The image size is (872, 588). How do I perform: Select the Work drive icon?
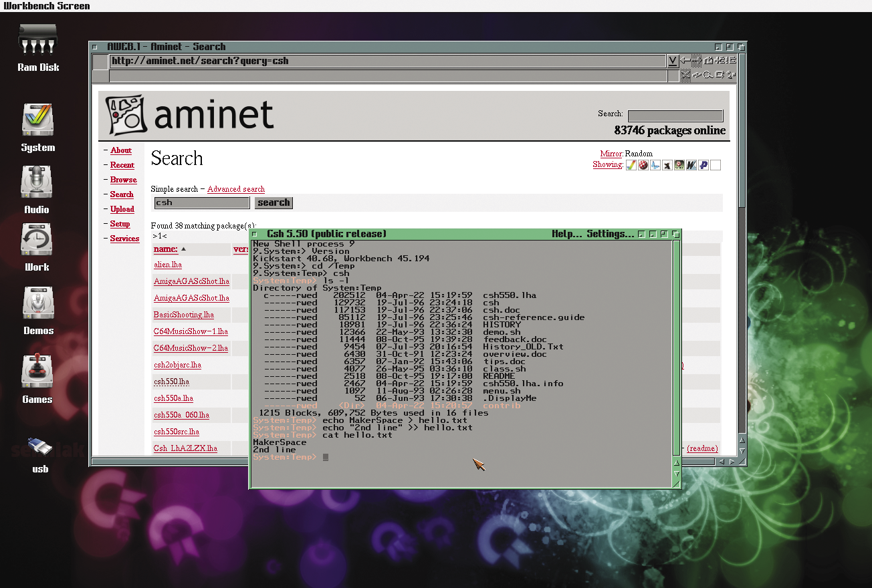[37, 247]
